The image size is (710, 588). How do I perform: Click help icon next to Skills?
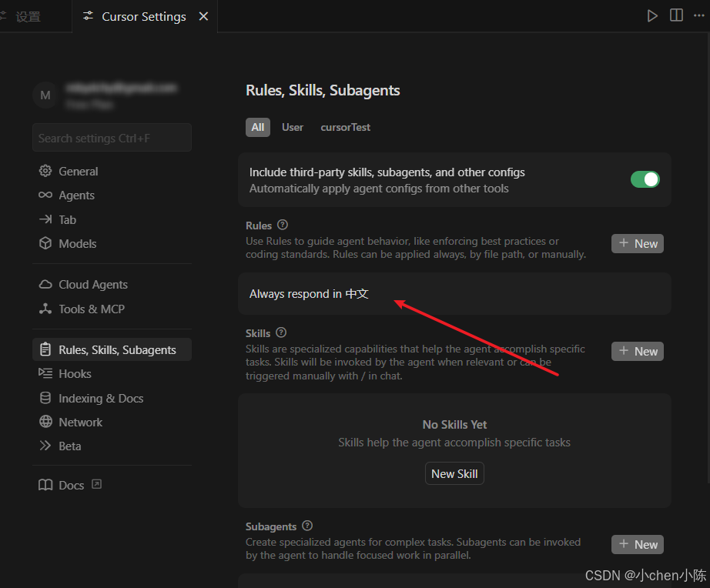click(x=281, y=332)
